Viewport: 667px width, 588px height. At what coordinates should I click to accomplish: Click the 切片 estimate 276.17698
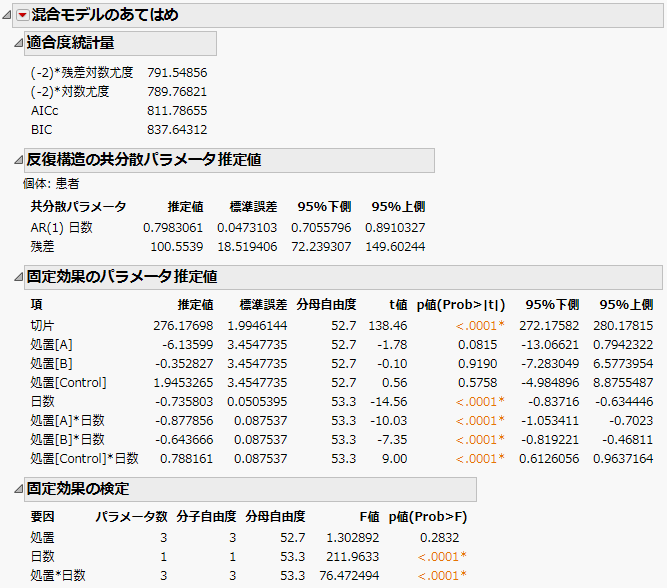[183, 325]
